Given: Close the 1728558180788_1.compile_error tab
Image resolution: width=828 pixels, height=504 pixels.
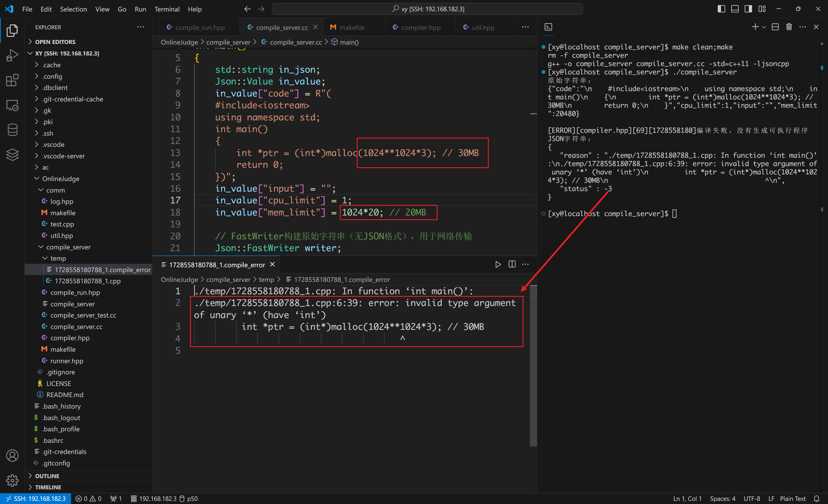Looking at the screenshot, I should pos(271,265).
